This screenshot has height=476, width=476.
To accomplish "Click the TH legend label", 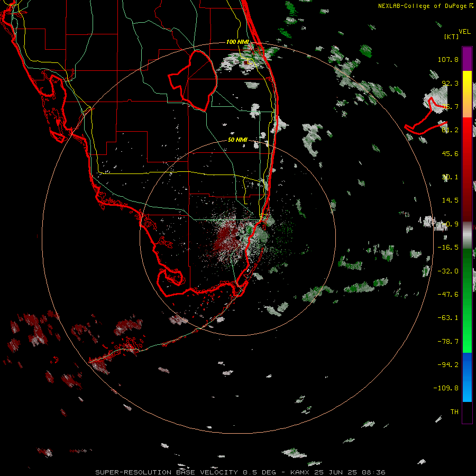I will coord(454,412).
